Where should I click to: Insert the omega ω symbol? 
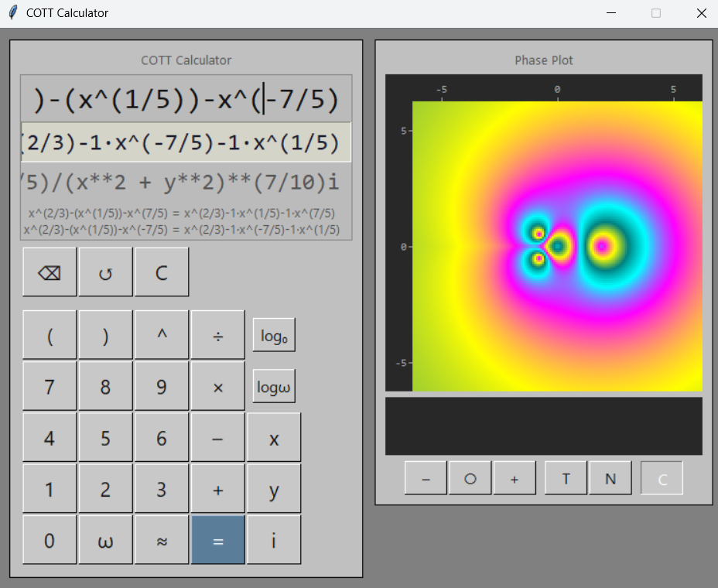[x=105, y=540]
